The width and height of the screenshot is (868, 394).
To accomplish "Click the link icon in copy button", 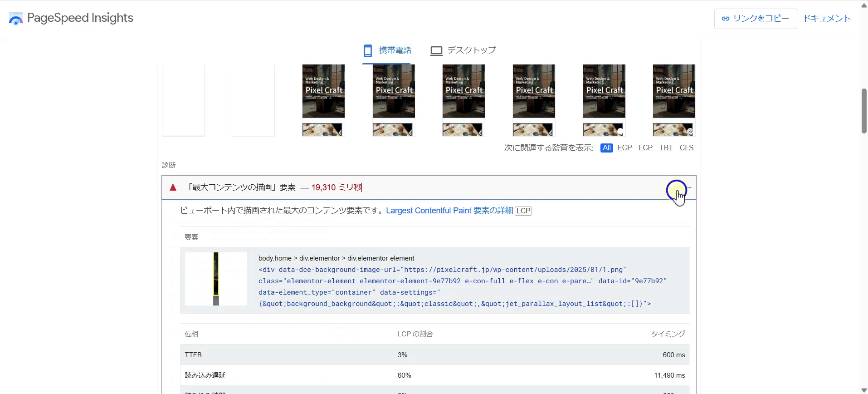I will tap(726, 19).
